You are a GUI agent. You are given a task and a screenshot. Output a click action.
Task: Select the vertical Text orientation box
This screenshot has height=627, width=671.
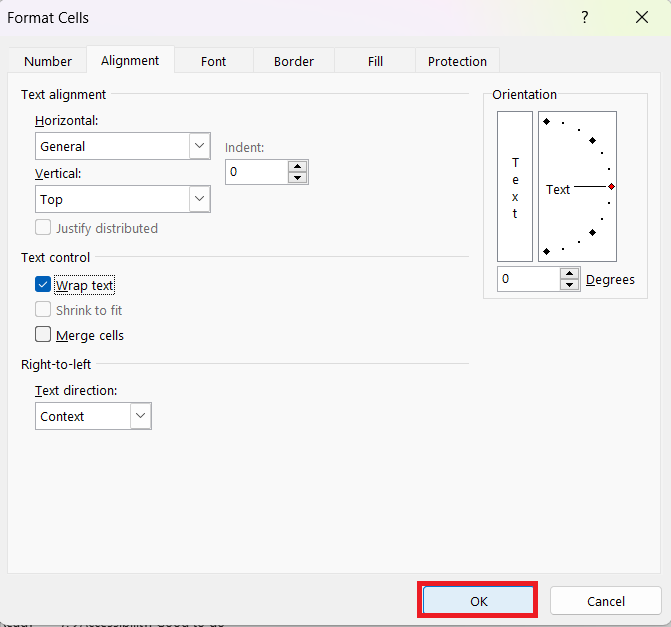coord(515,187)
